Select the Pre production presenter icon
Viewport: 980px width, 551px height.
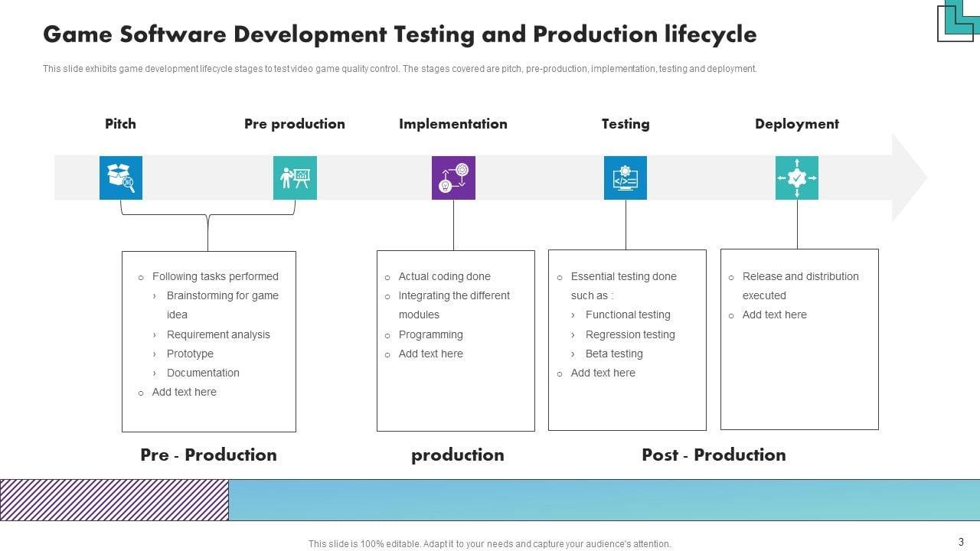(x=295, y=178)
